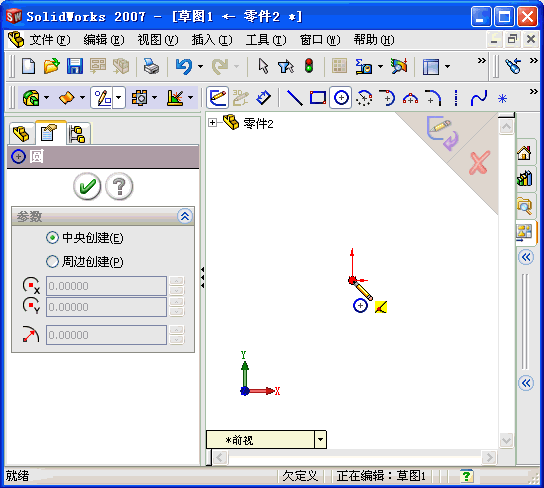Screen dimensions: 544x488
Task: Save the part with the floppy icon
Action: click(x=75, y=66)
